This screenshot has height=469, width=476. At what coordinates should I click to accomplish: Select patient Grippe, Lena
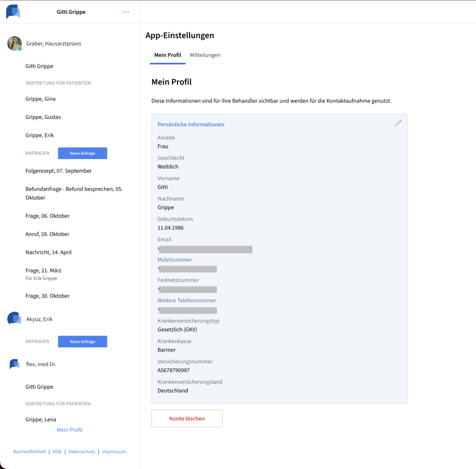(41, 420)
